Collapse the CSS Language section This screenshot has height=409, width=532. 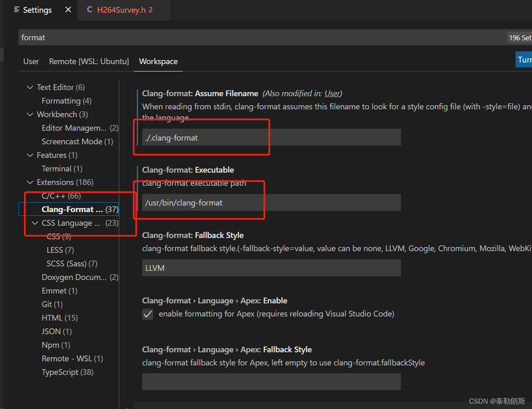coord(35,223)
